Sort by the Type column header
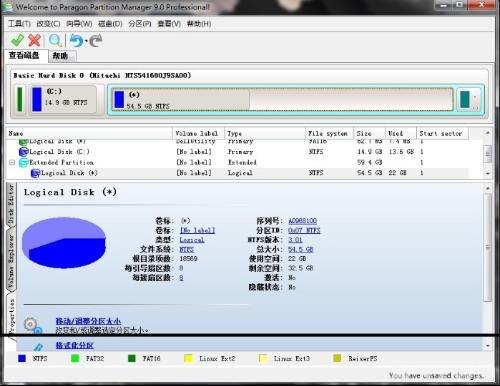Screen dimensions: 500x386 (265, 134)
